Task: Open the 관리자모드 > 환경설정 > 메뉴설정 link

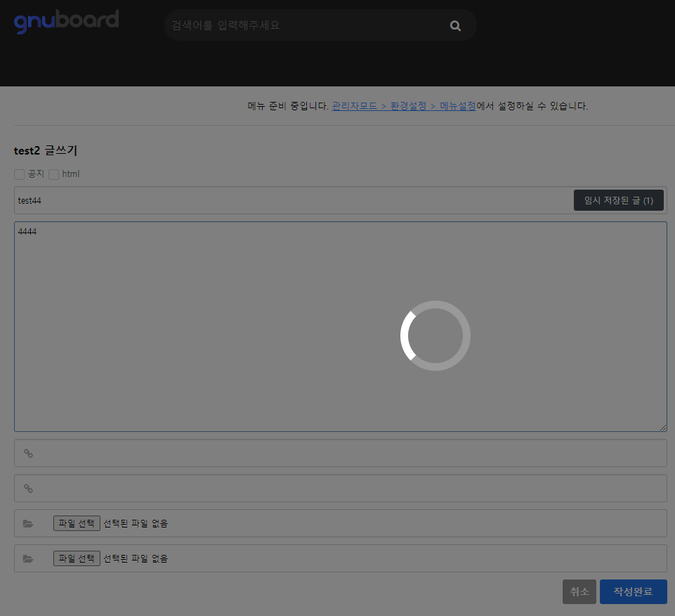Action: [403, 106]
